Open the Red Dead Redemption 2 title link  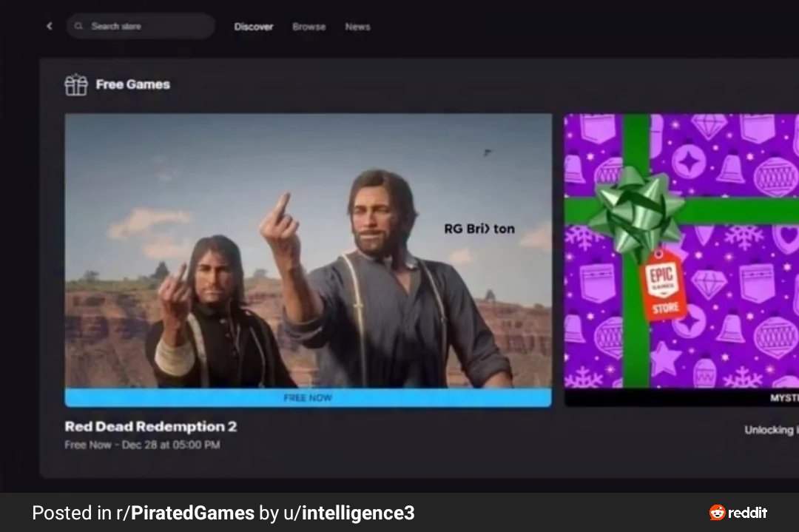(x=151, y=426)
